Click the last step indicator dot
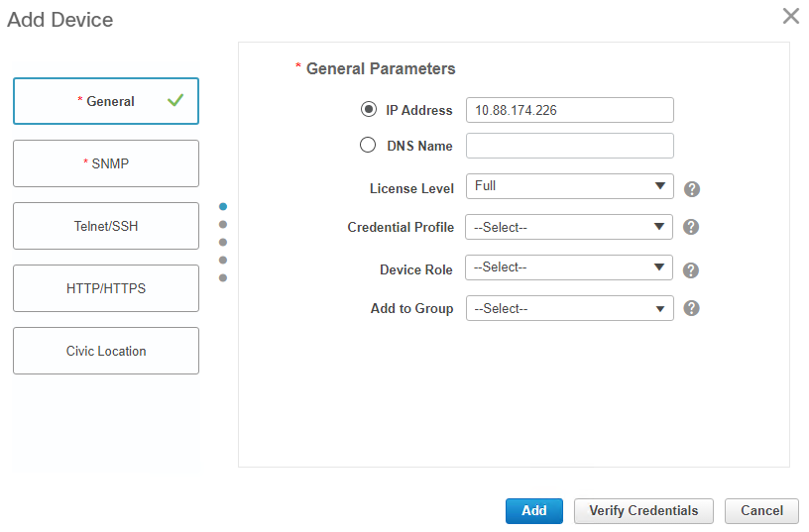Screen dimensions: 809x532 coord(223,277)
